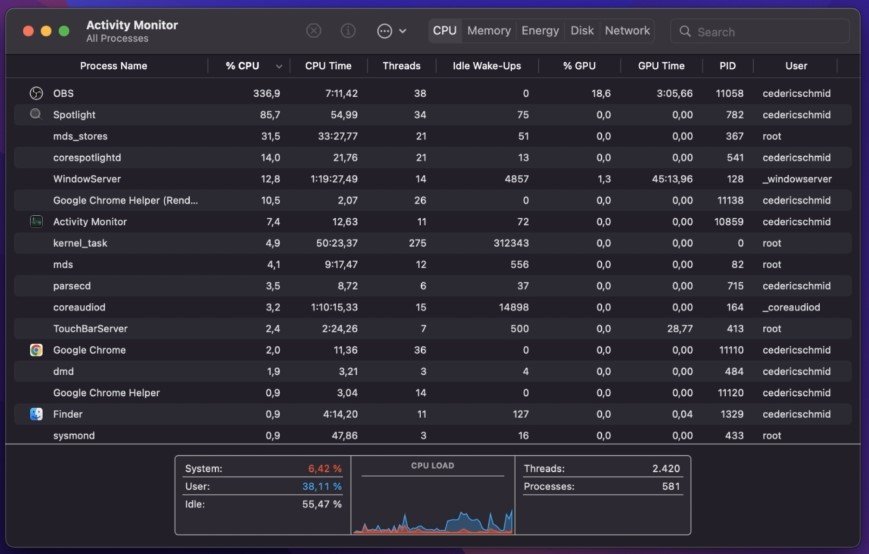
Task: Sort by Process Name column
Action: point(114,66)
